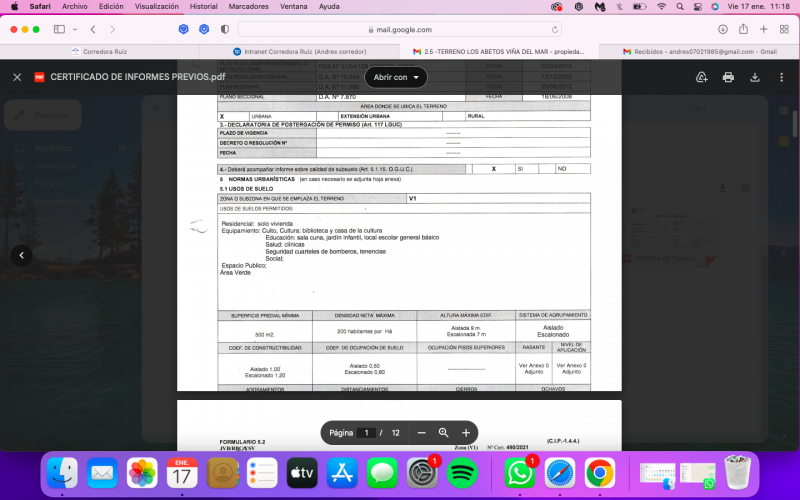Screen dimensions: 800x500
Task: Click the page number input field
Action: coord(366,433)
